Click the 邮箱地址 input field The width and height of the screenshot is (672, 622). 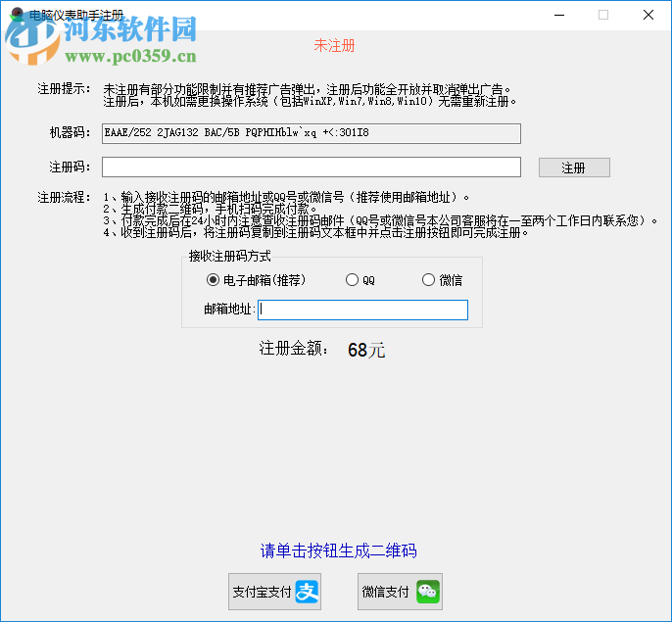click(x=362, y=310)
